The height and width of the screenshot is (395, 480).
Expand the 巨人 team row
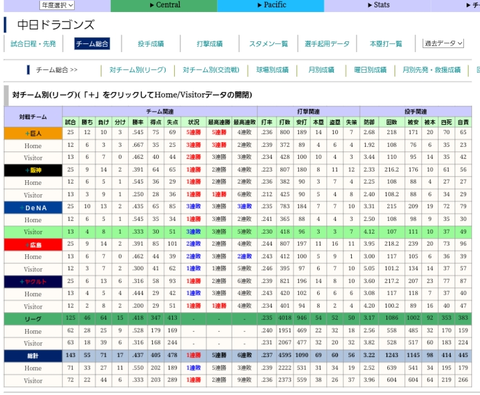coord(27,133)
